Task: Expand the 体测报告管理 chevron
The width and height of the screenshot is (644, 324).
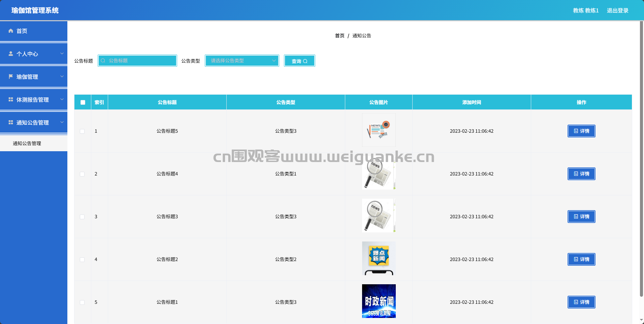Action: (x=62, y=99)
